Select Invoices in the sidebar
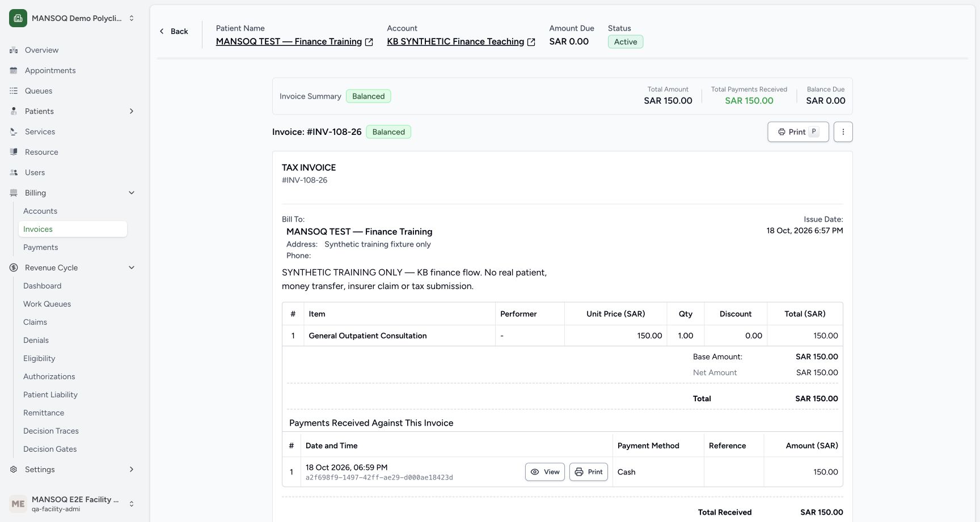 [73, 229]
